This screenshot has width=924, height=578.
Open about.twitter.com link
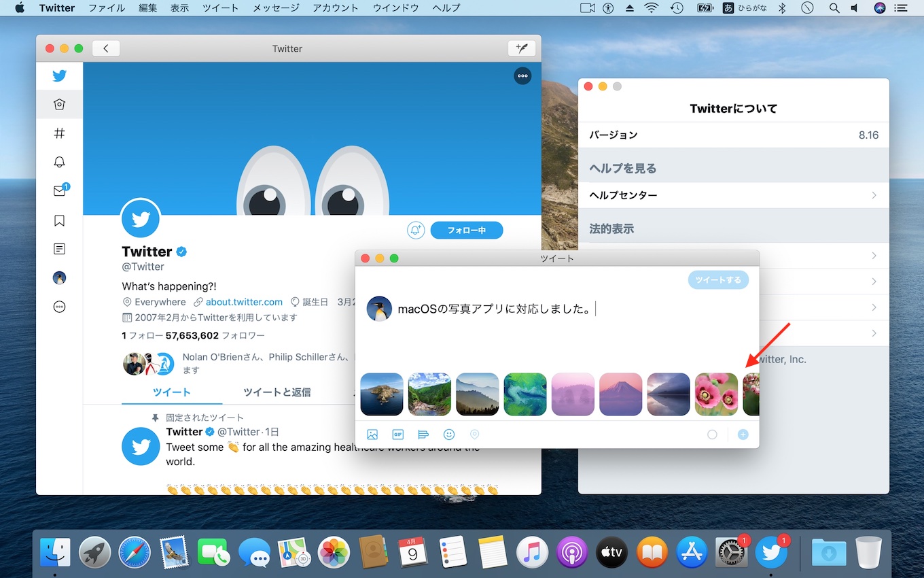244,302
